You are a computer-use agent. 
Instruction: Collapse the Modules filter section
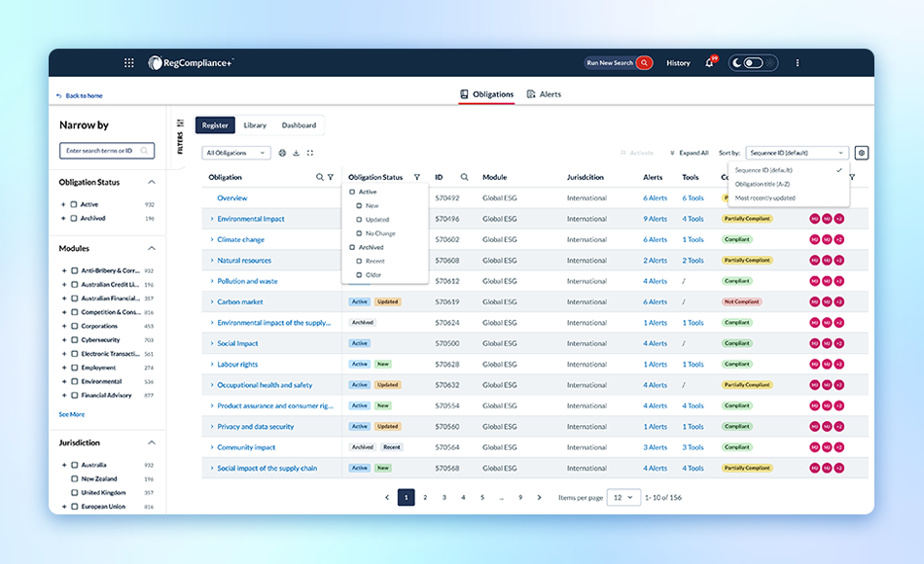tap(153, 247)
